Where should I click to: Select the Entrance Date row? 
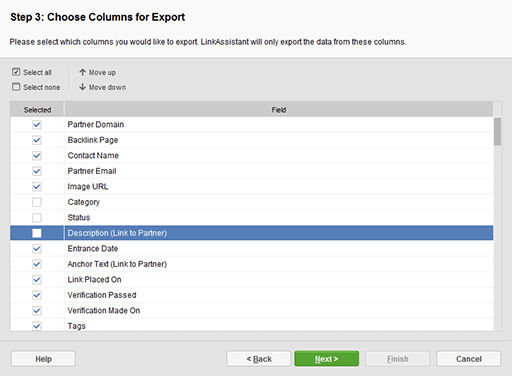252,249
